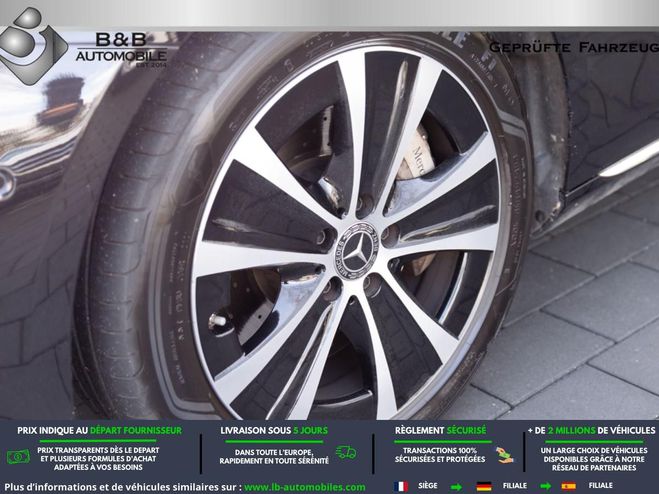Click the FILIALE label beside Spanish flag
This screenshot has height=494, width=659.
[x=601, y=486]
